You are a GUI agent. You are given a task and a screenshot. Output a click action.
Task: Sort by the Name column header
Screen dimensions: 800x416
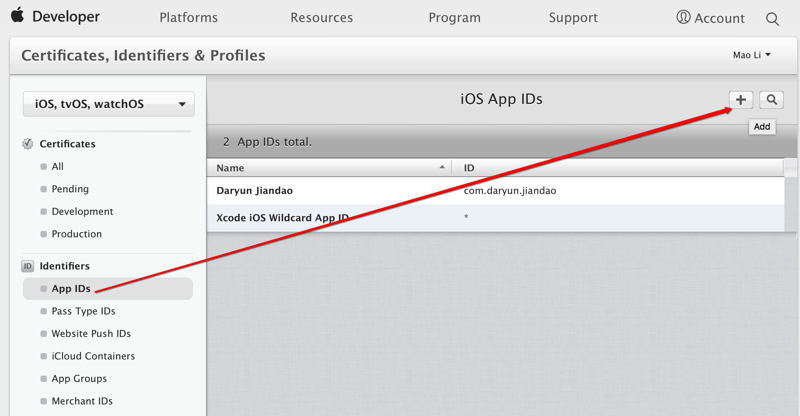[328, 168]
